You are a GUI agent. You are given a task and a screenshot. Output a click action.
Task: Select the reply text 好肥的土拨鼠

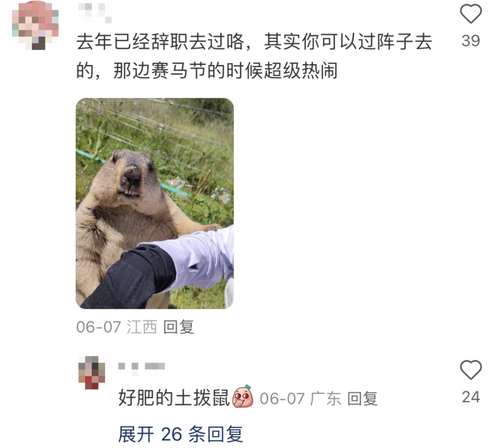[174, 398]
